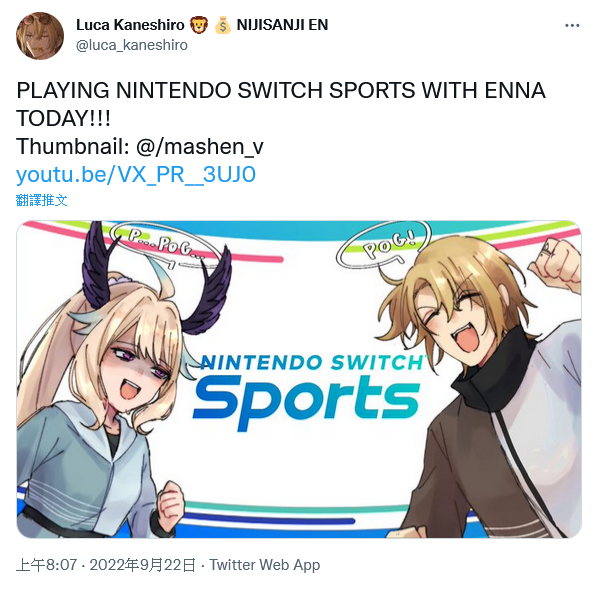Visit the @luca_kaneshiro handle
Screen dimensions: 598x591
[x=132, y=45]
